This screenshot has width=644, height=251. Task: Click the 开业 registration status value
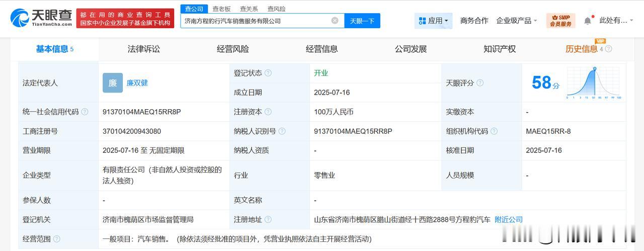pos(321,73)
